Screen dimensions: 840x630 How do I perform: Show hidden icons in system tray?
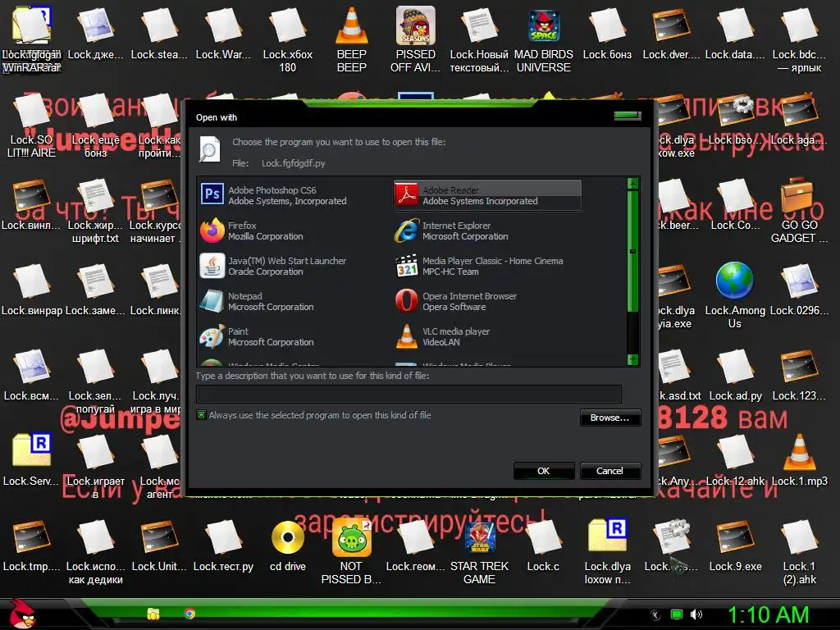[x=655, y=614]
